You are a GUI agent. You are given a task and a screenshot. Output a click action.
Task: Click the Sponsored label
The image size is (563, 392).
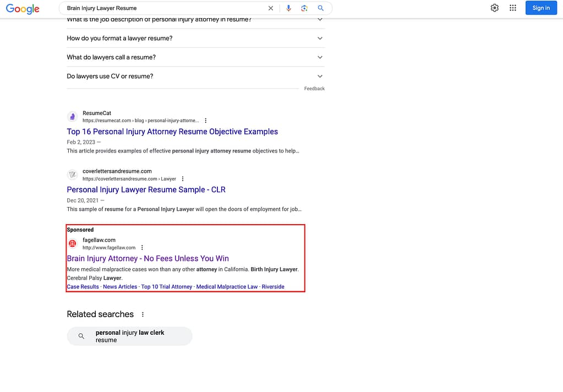80,230
